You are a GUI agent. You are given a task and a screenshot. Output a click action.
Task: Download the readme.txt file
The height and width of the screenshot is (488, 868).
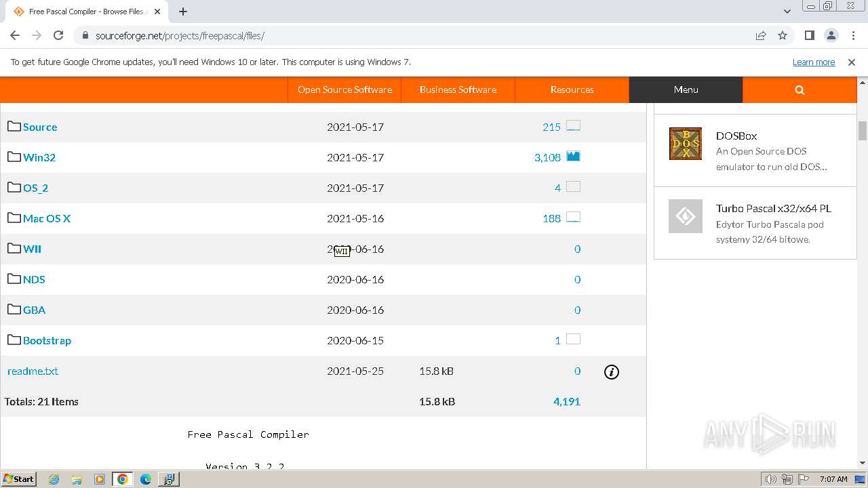coord(33,371)
